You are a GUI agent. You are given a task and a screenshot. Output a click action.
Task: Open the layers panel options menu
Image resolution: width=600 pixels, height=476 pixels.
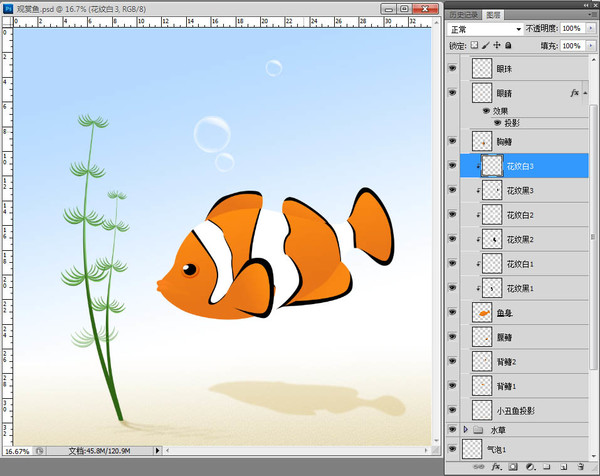(x=593, y=15)
